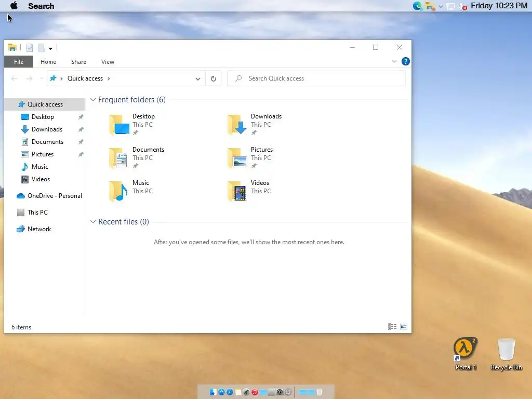Select the Desktop folder in Frequent folders
Viewport: 532px width, 399px height.
132,124
